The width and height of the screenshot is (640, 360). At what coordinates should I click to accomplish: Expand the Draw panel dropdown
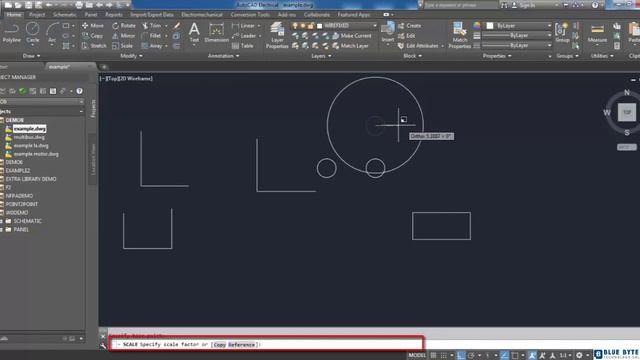pos(31,56)
